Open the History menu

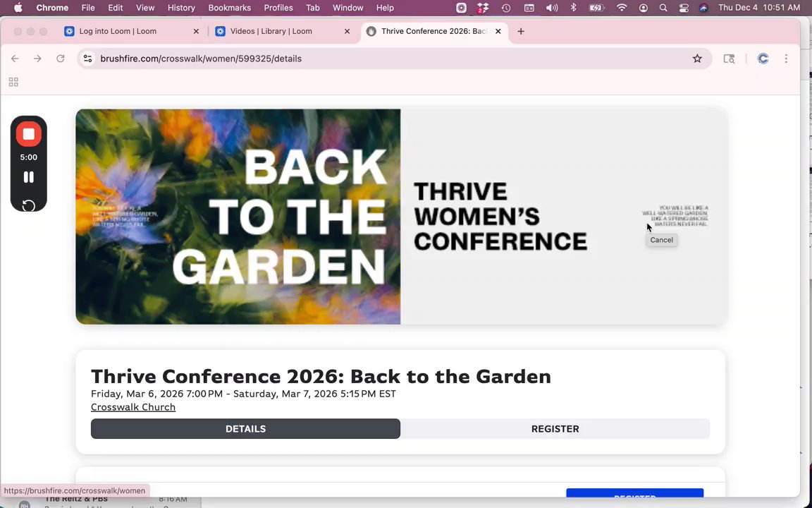181,8
